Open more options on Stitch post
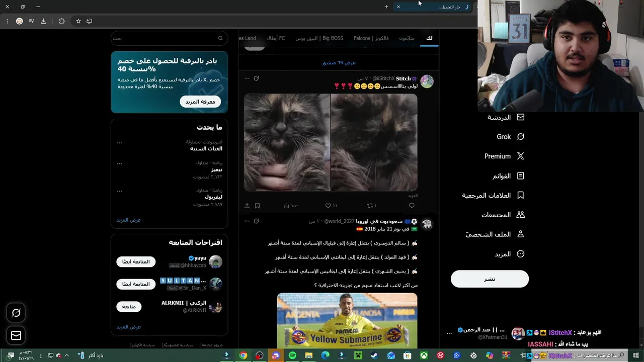Screen dimensions: 644x362 (x=247, y=78)
